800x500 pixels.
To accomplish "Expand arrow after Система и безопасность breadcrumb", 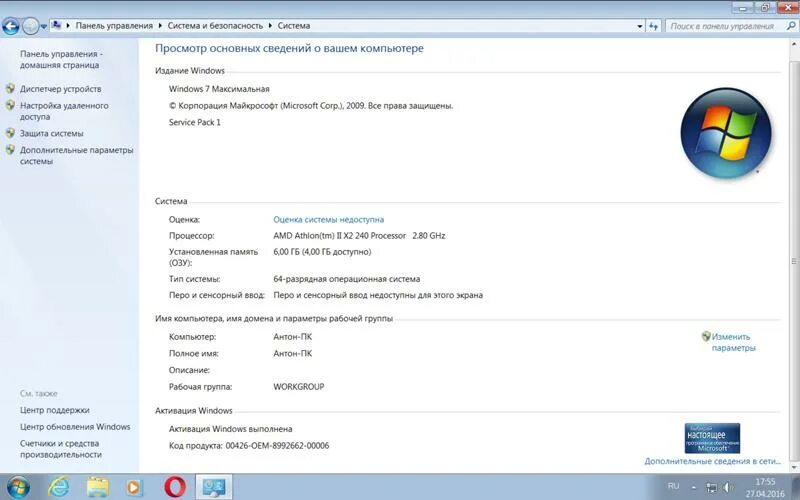I will (x=270, y=26).
